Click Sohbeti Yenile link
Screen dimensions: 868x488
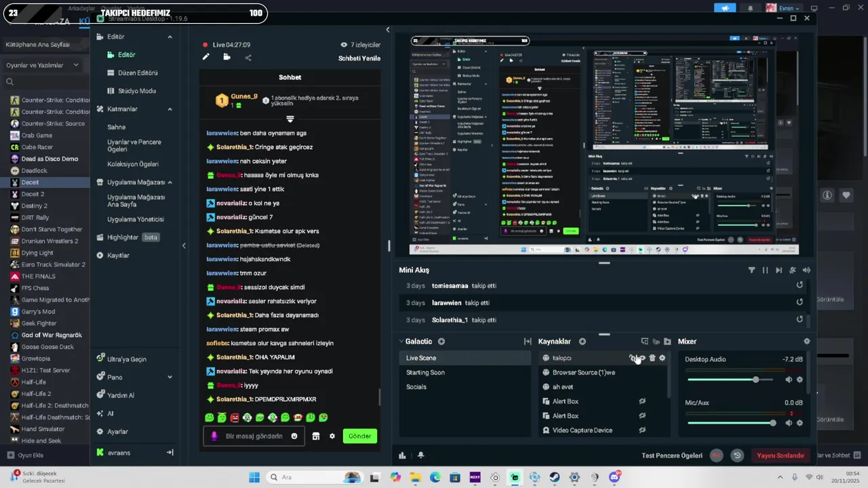(359, 58)
